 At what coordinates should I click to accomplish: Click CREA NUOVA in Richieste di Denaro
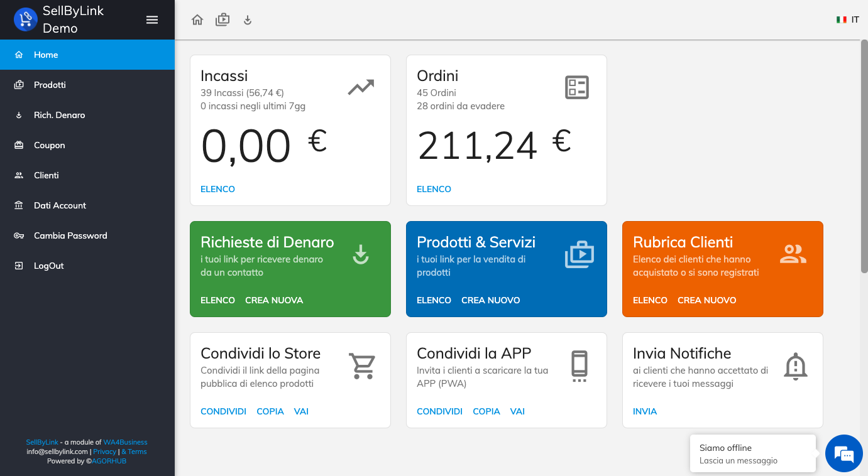tap(274, 300)
